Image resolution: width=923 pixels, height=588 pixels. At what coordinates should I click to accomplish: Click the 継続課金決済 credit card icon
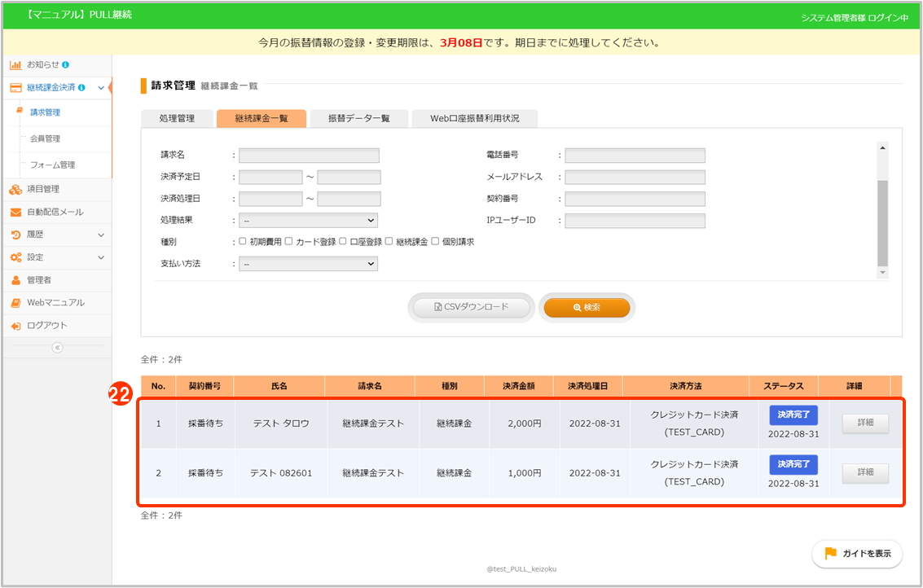click(x=15, y=87)
